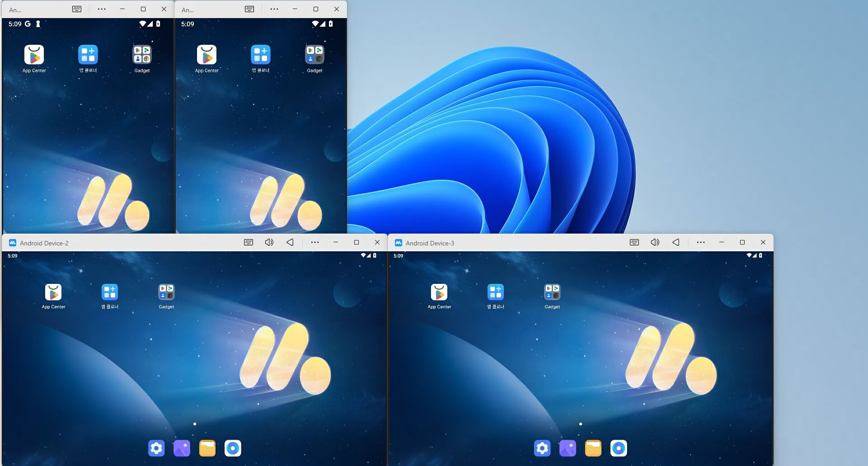Click keyboard icon in title bar of G-status window
This screenshot has height=466, width=868.
(77, 9)
